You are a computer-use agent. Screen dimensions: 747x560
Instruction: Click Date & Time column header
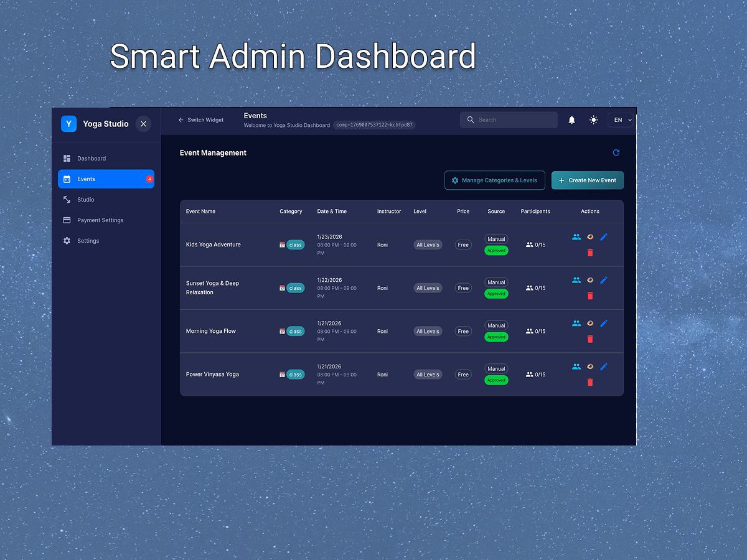[x=332, y=212]
